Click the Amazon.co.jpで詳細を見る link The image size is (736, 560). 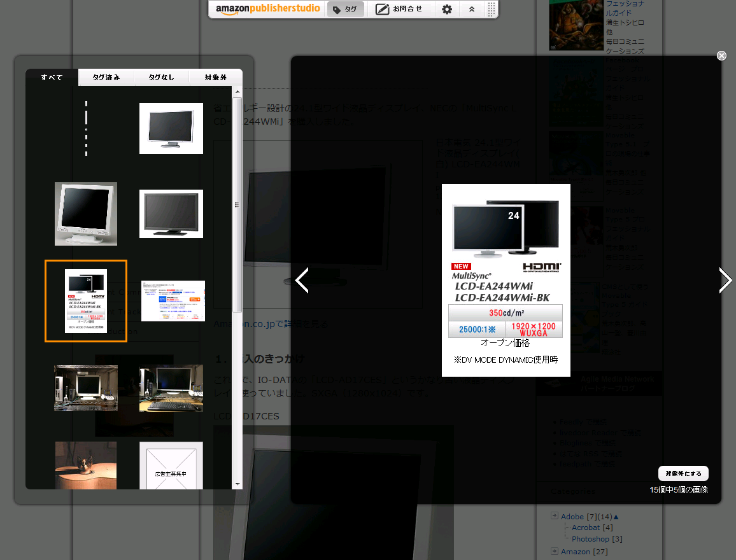tap(271, 324)
